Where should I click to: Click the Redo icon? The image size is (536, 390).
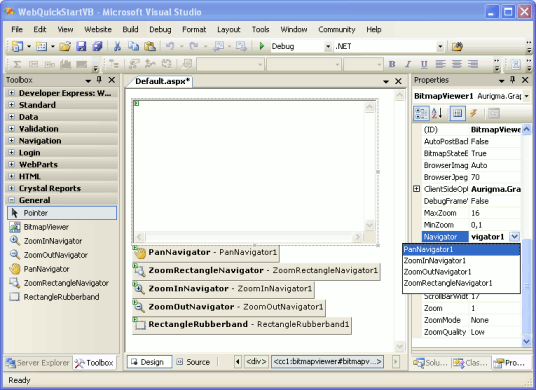point(194,46)
